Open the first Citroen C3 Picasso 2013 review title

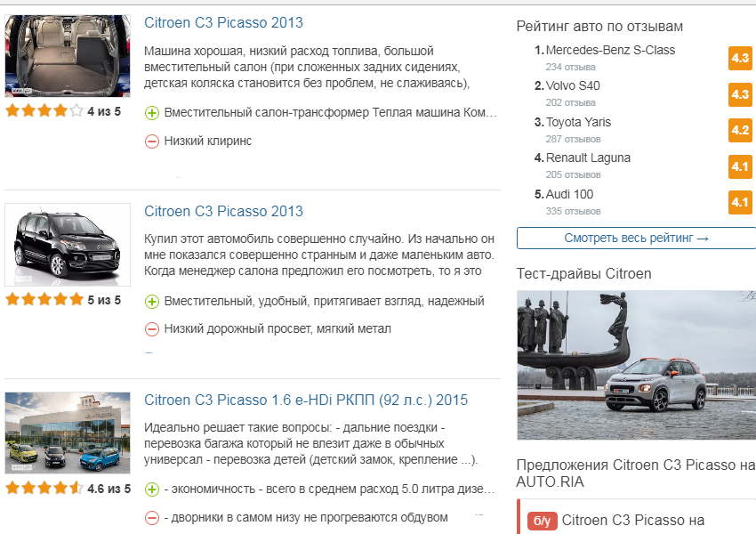223,22
